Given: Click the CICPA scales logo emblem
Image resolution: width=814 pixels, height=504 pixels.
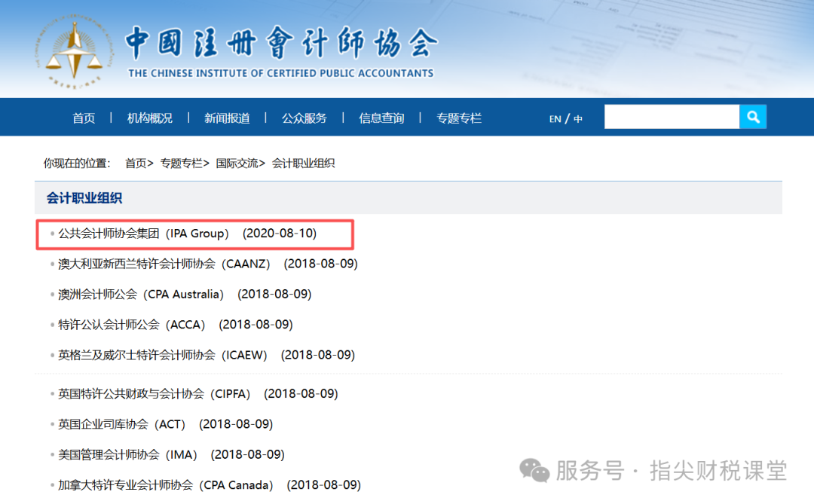Looking at the screenshot, I should pos(74,50).
